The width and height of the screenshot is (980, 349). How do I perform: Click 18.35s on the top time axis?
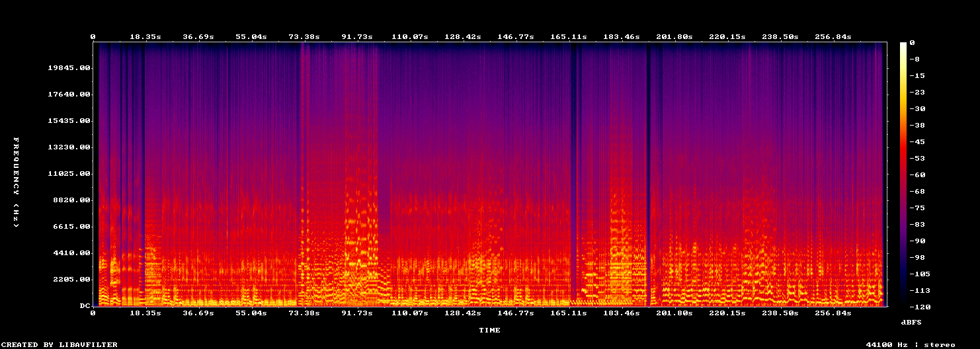pos(145,37)
